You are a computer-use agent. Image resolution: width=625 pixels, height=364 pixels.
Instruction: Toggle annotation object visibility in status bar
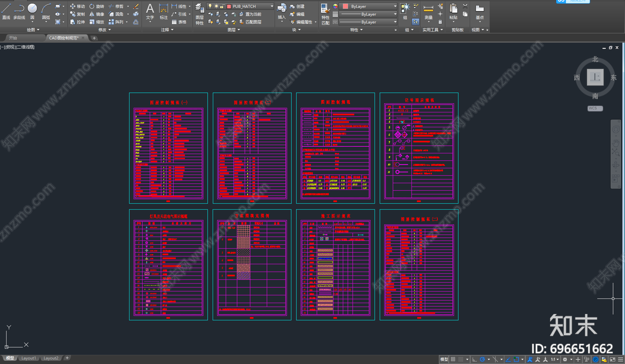click(x=530, y=359)
